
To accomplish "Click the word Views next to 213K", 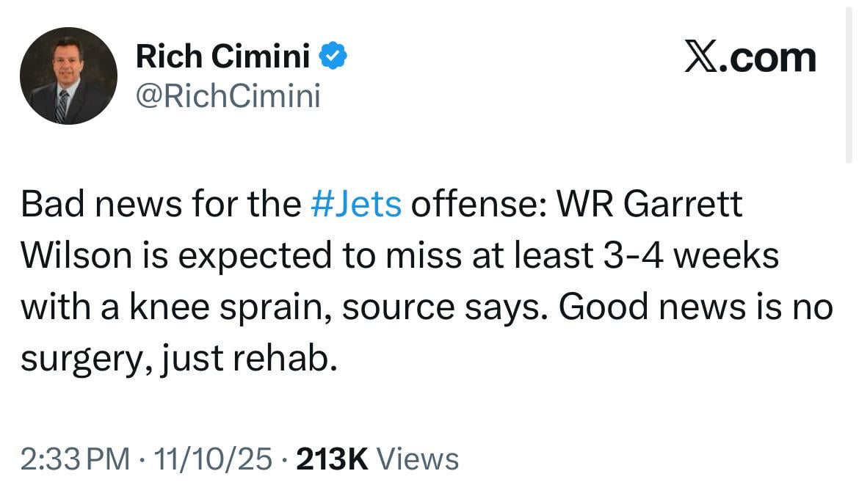I will tap(416, 457).
